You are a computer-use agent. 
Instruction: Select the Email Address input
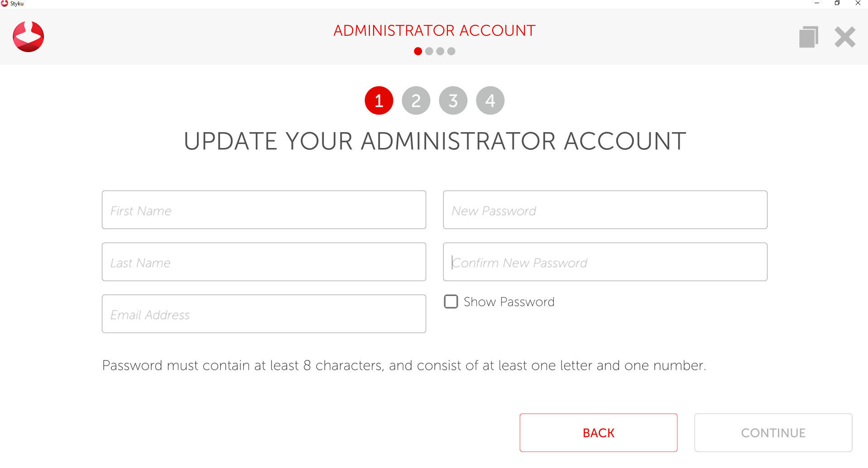(264, 314)
